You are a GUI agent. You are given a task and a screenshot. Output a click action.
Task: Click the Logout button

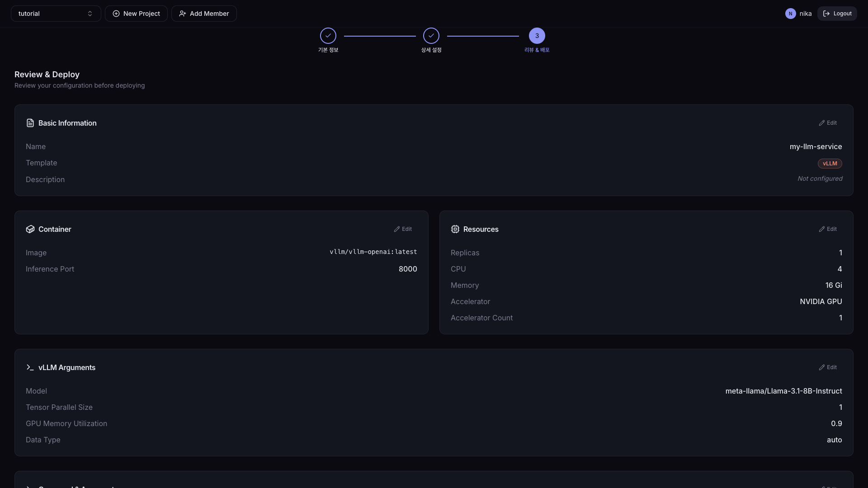coord(837,14)
